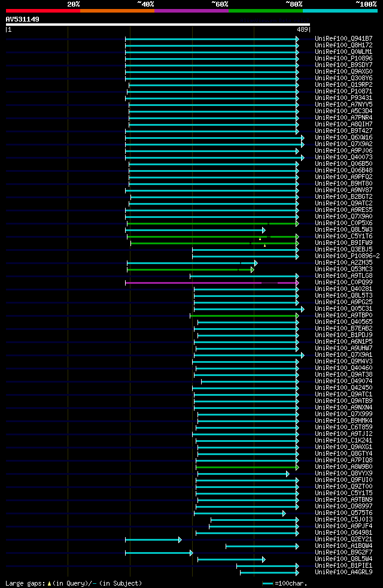Select the UniRef100_Q9ZT00 label
The image size is (383, 588).
344,486
